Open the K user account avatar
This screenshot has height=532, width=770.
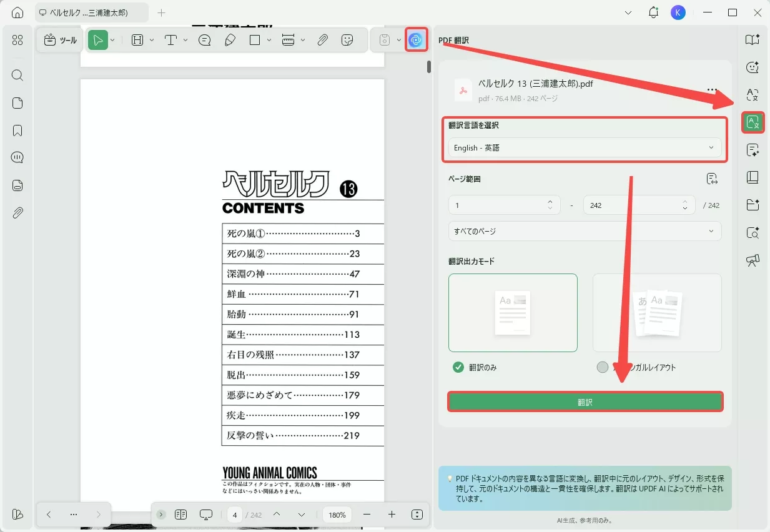(678, 12)
